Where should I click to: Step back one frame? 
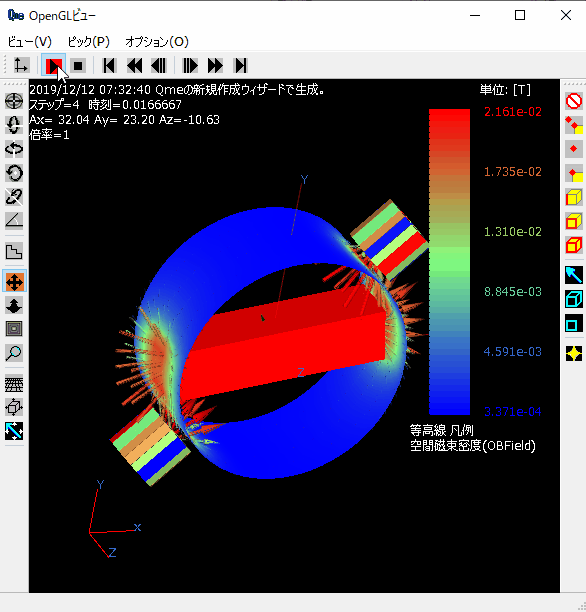click(159, 66)
